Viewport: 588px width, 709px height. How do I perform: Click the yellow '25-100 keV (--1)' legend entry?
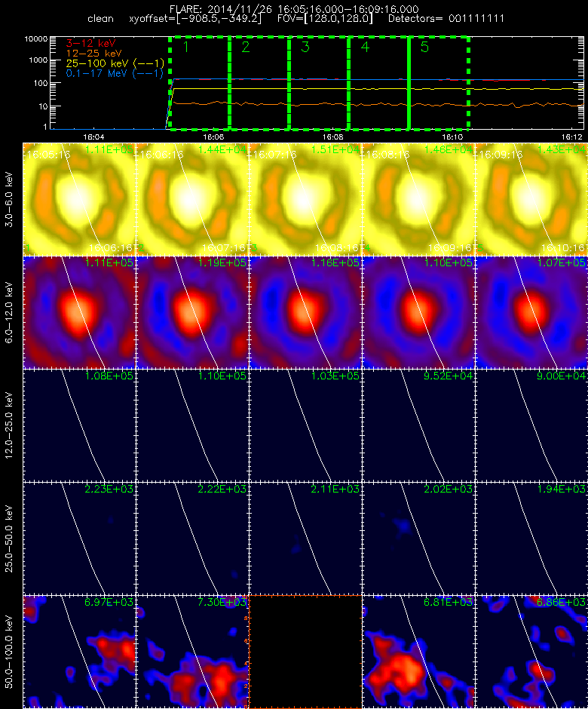[x=115, y=63]
